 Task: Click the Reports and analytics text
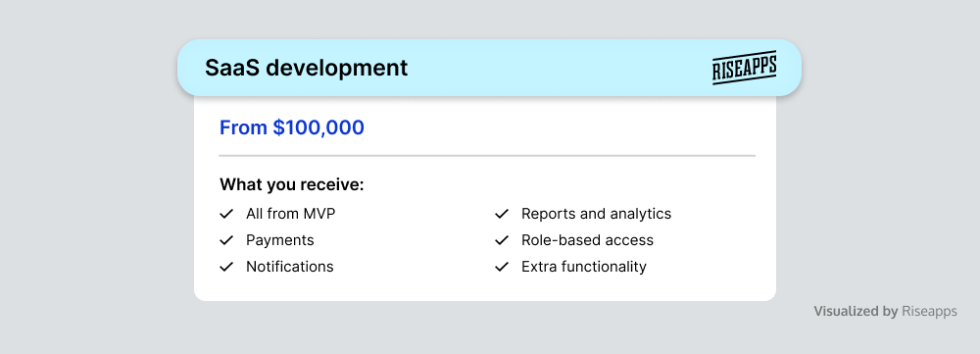[x=596, y=214]
